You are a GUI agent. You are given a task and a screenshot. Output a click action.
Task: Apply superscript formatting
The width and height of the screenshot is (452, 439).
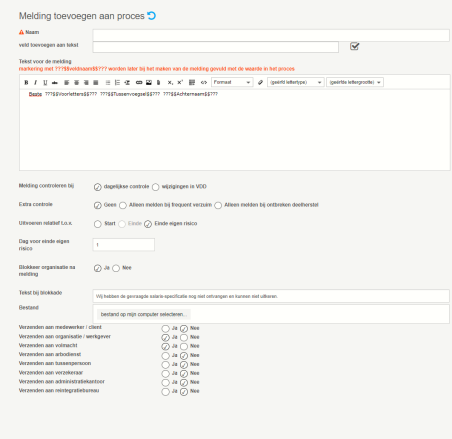(x=180, y=82)
